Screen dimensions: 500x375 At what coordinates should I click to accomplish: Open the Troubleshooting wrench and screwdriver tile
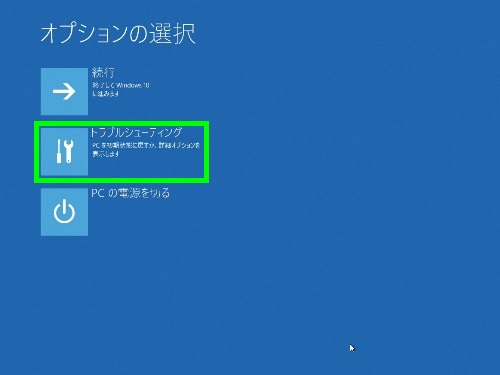pos(64,152)
